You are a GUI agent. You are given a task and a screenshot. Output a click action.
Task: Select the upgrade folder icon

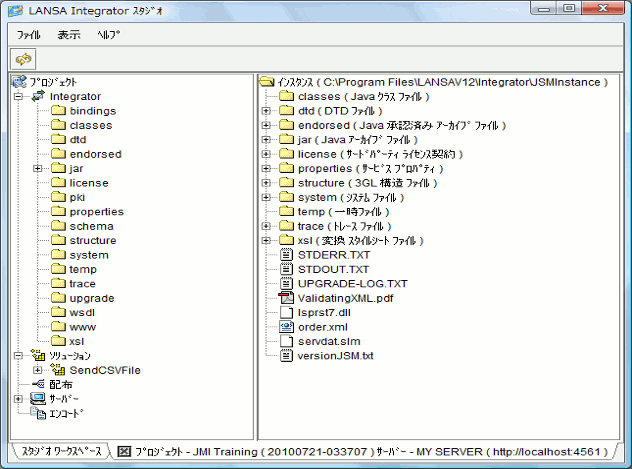tap(58, 298)
